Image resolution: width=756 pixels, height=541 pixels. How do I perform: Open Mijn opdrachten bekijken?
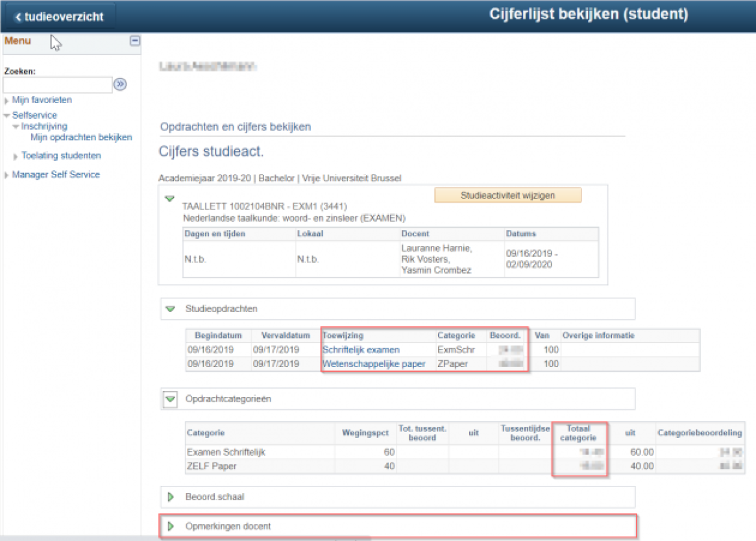pos(81,138)
